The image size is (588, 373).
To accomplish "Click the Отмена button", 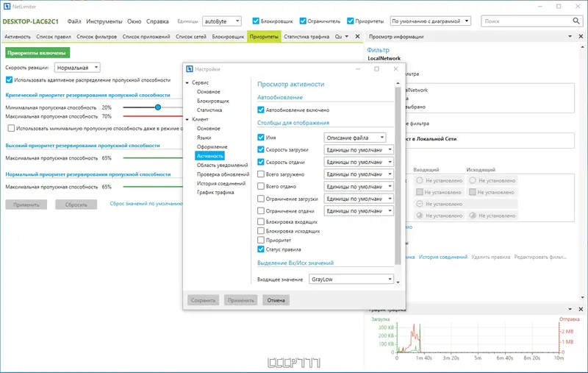I will tap(276, 300).
